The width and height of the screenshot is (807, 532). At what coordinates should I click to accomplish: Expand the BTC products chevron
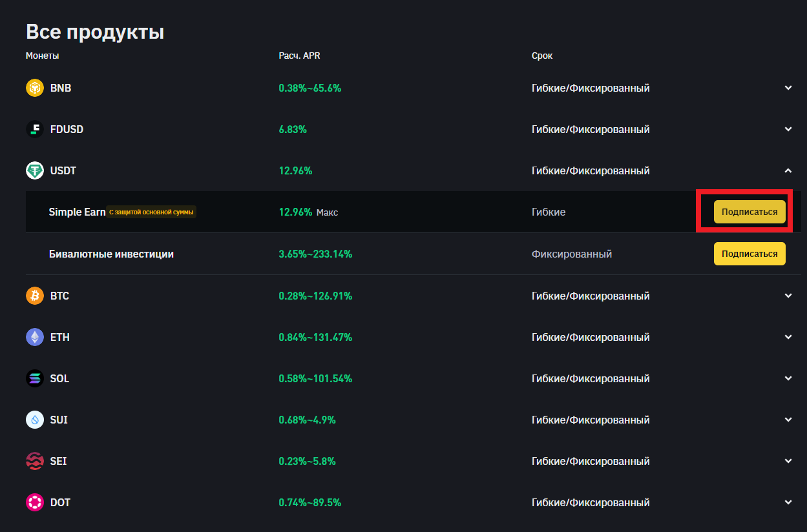click(788, 296)
